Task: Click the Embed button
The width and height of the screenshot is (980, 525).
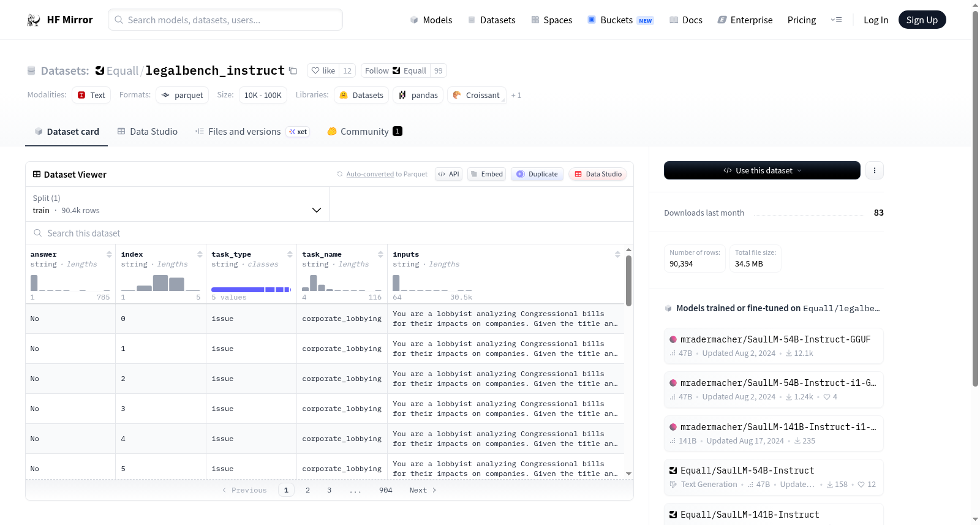Action: (x=486, y=174)
